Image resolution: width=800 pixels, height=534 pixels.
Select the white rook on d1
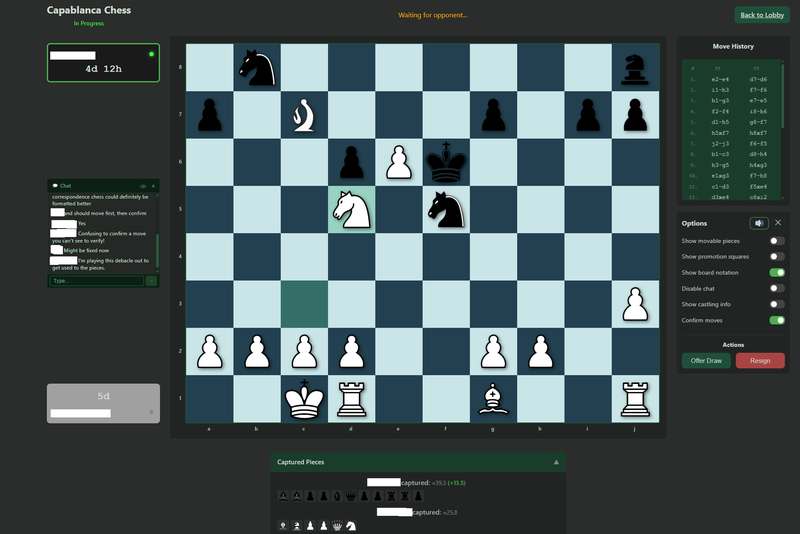click(352, 399)
